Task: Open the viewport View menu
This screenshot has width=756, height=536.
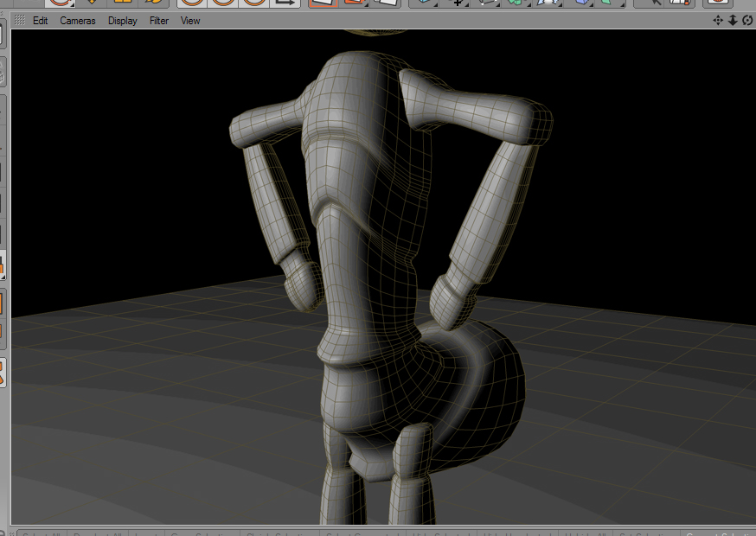Action: 190,21
